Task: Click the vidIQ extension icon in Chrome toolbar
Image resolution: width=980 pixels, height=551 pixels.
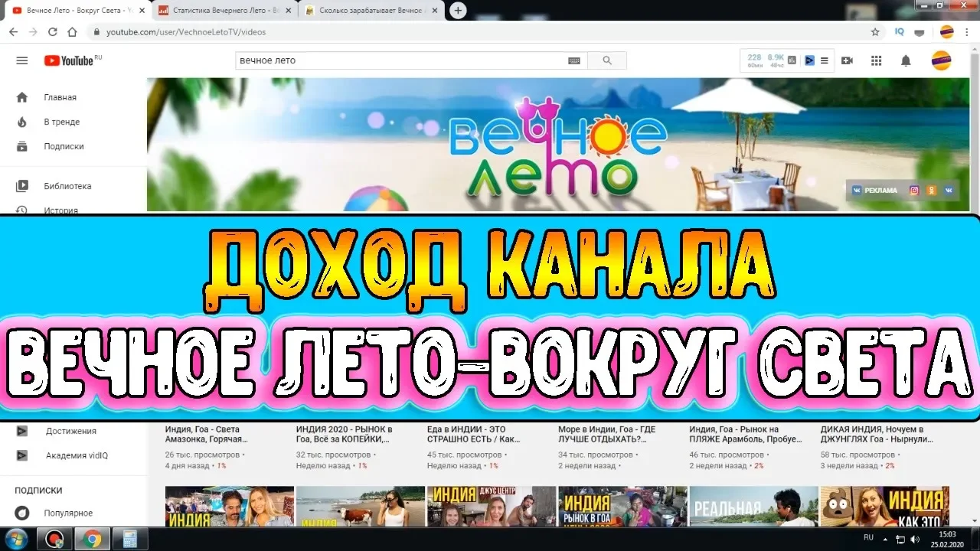Action: 900,32
